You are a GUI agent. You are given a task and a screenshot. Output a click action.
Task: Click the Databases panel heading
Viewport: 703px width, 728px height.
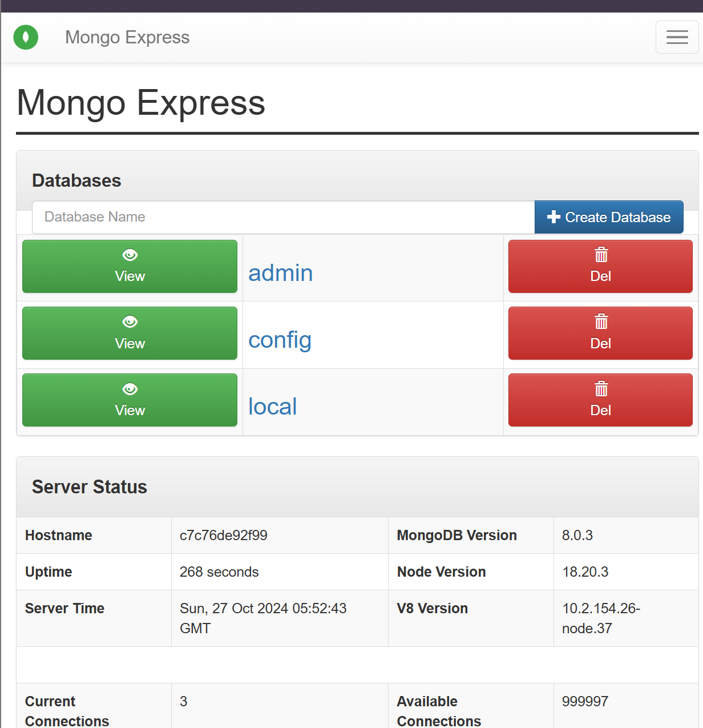(76, 181)
